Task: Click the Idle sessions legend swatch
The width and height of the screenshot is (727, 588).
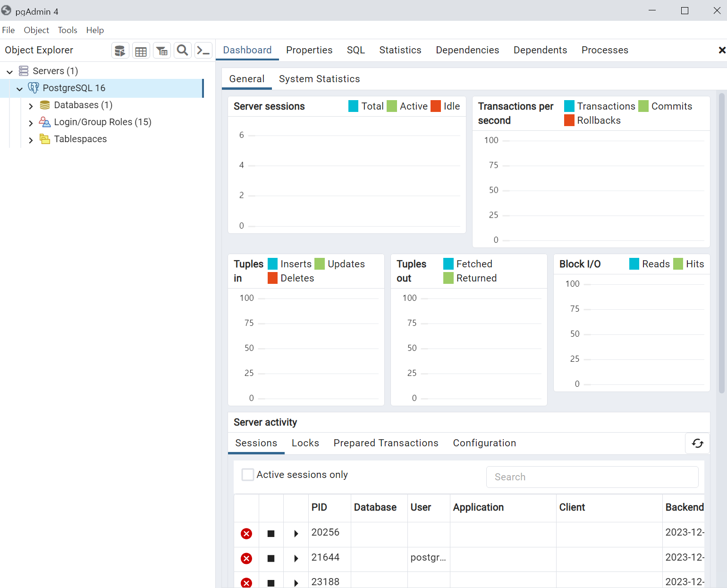Action: pos(436,106)
